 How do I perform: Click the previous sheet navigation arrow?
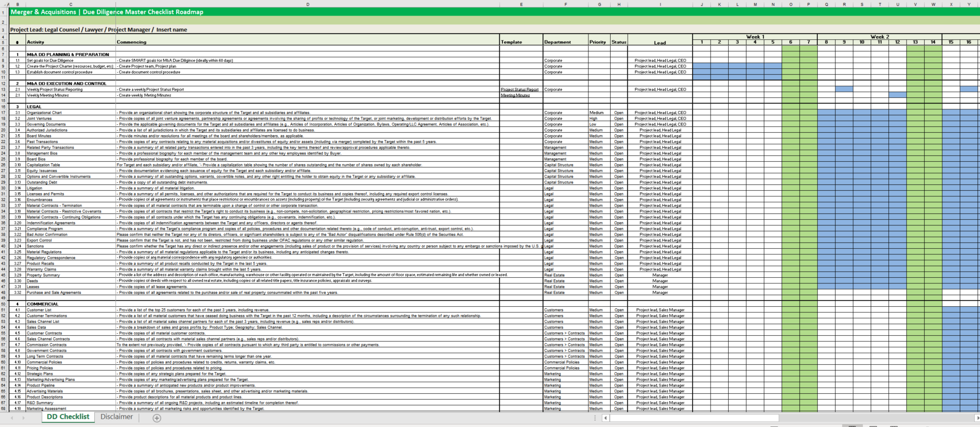(x=12, y=418)
